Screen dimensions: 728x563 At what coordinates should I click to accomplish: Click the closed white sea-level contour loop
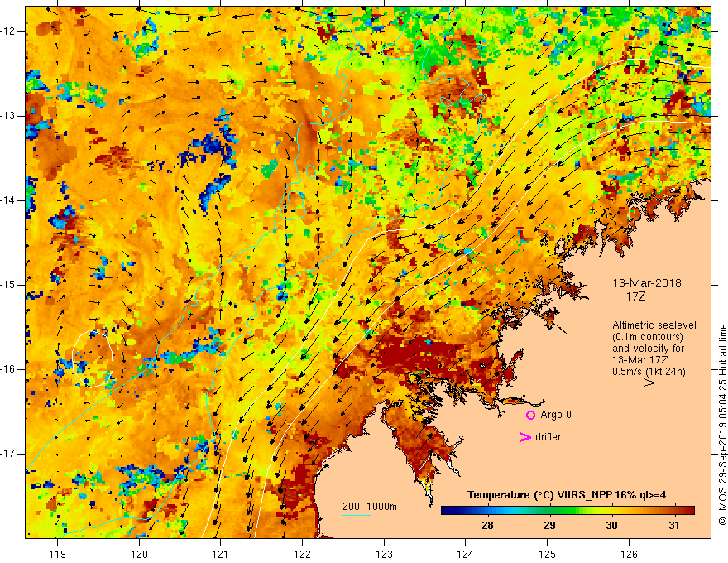pyautogui.click(x=93, y=358)
